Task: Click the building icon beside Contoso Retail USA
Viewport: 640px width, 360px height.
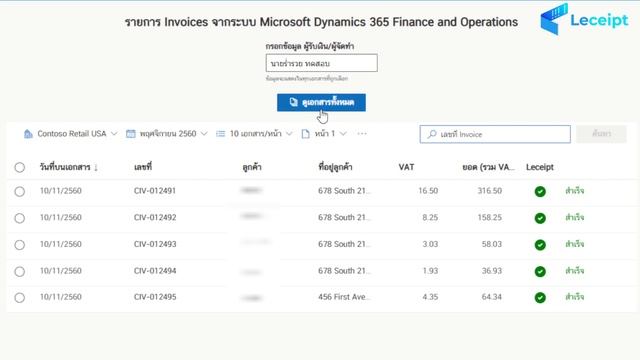Action: 28,134
